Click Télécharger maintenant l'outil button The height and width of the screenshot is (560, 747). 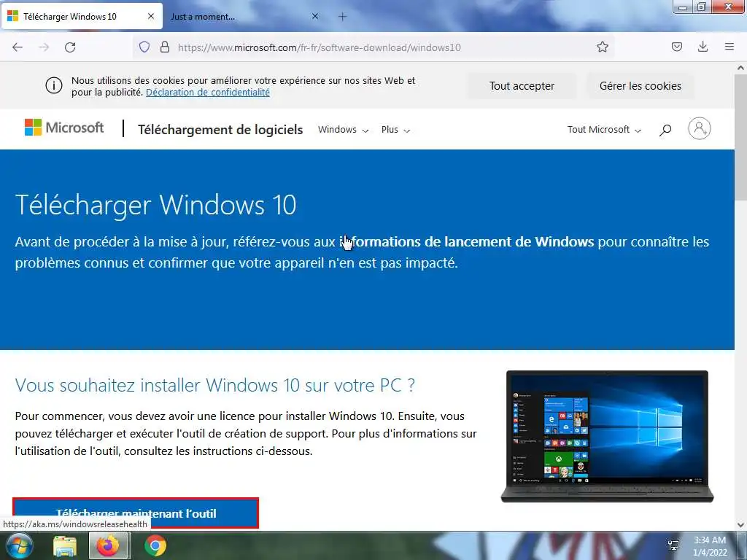click(136, 513)
